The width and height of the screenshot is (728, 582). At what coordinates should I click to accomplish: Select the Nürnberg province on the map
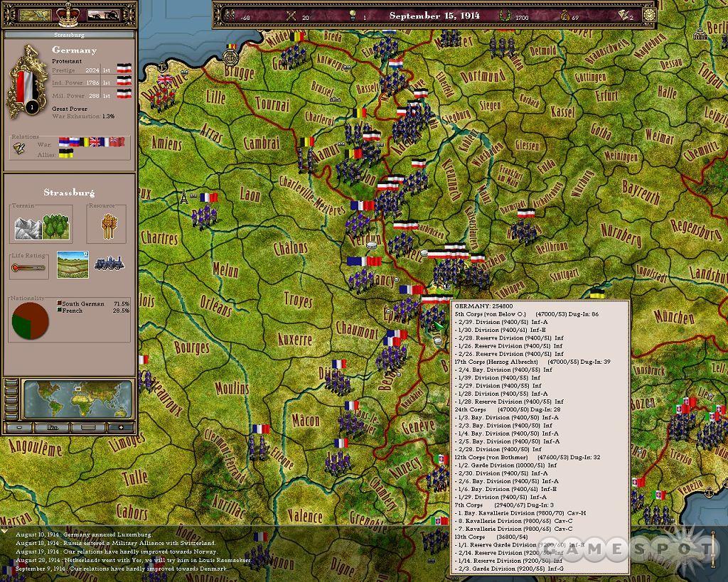(621, 235)
